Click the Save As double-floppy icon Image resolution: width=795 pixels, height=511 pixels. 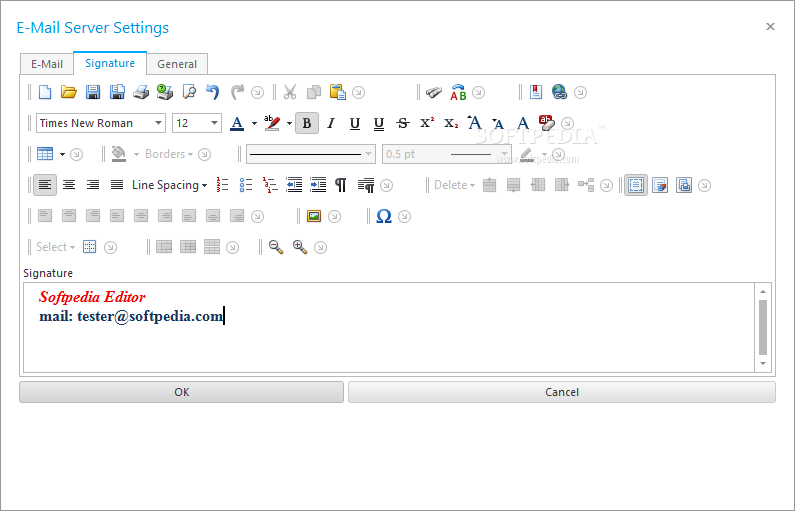[117, 92]
